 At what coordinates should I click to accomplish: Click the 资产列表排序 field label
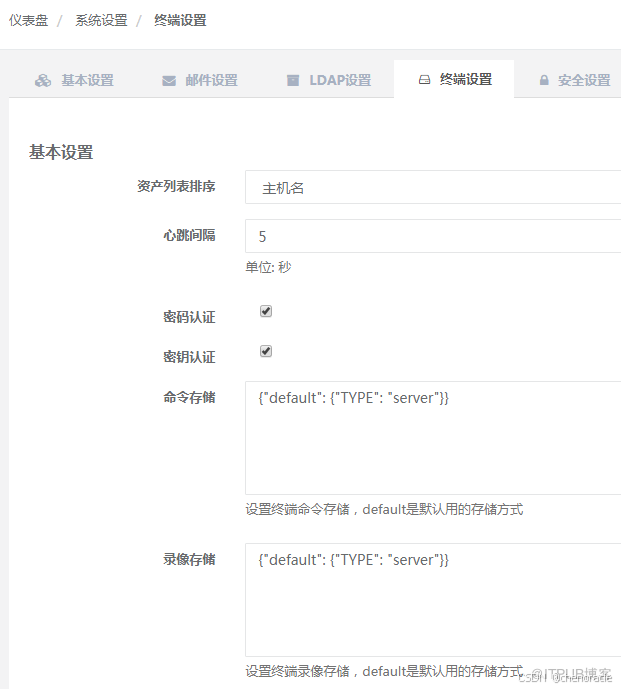coord(176,186)
